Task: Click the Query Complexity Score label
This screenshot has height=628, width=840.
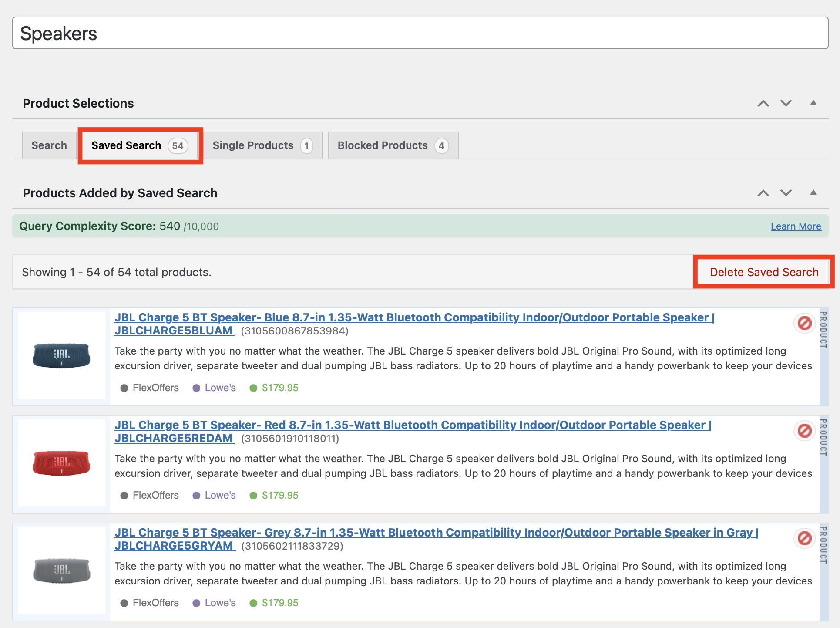Action: (87, 226)
